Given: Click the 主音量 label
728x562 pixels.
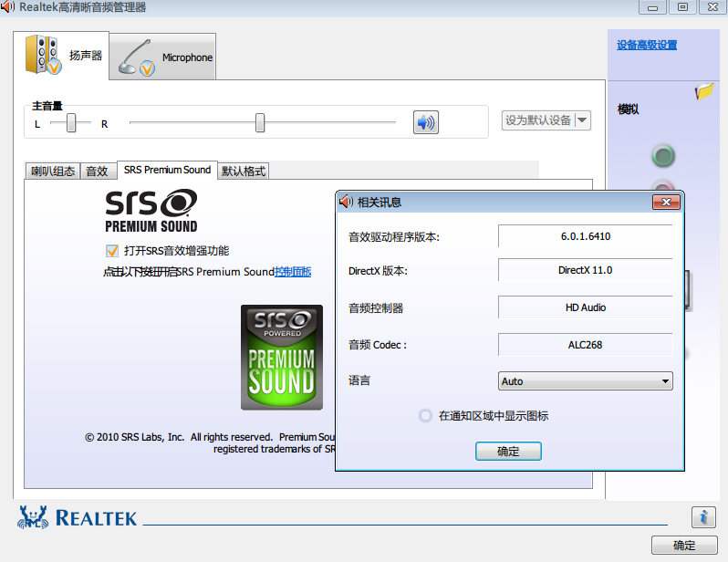Looking at the screenshot, I should pos(47,106).
